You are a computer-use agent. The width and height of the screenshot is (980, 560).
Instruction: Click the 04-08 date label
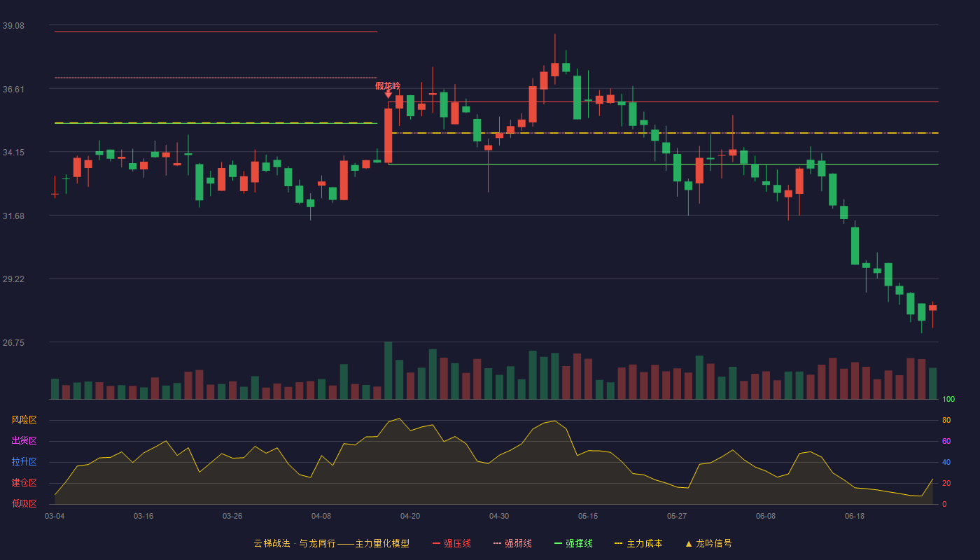321,516
